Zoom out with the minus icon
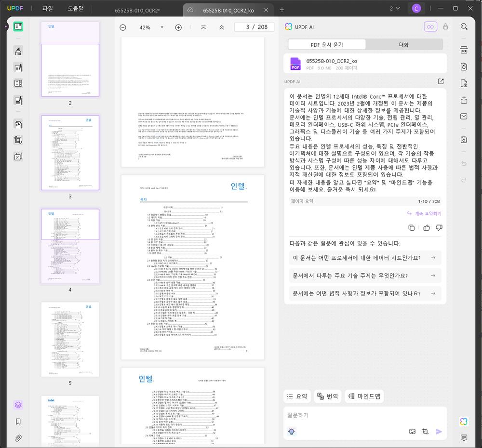The width and height of the screenshot is (482, 448). (123, 27)
